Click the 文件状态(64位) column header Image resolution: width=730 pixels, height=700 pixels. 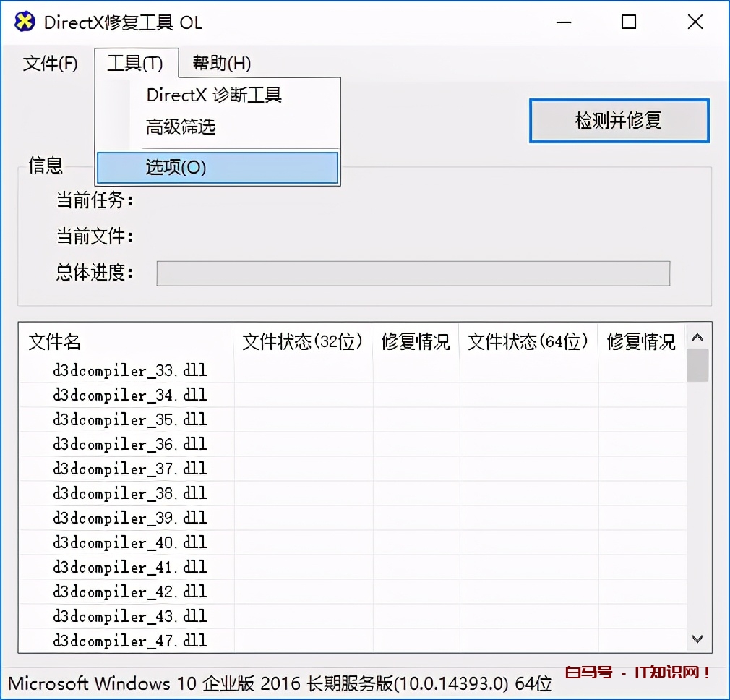[528, 342]
